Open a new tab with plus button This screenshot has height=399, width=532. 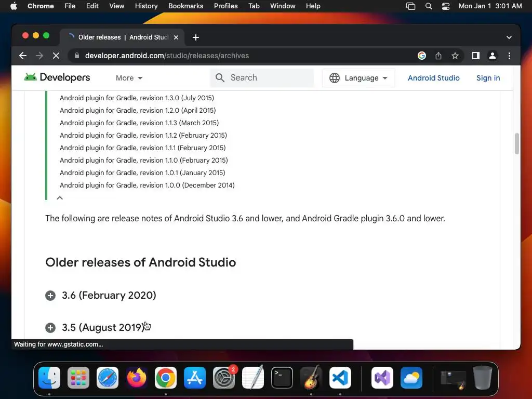point(196,37)
